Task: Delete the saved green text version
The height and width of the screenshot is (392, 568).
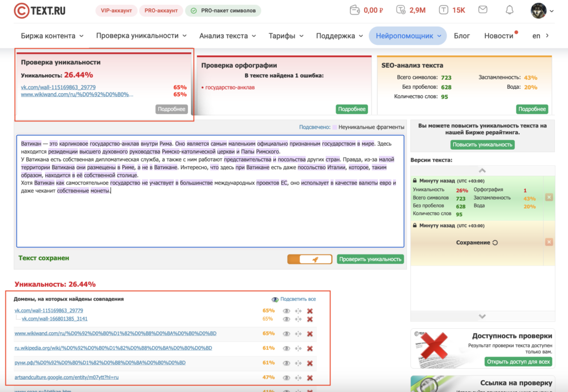Action: tap(549, 197)
